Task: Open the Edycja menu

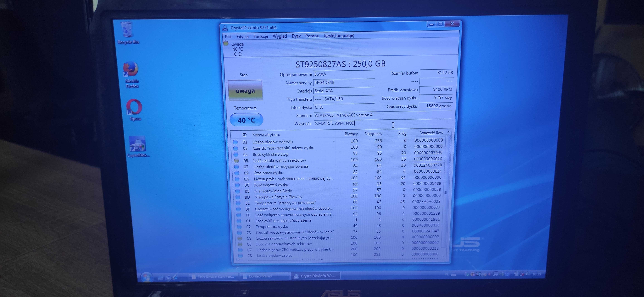Action: pos(242,36)
